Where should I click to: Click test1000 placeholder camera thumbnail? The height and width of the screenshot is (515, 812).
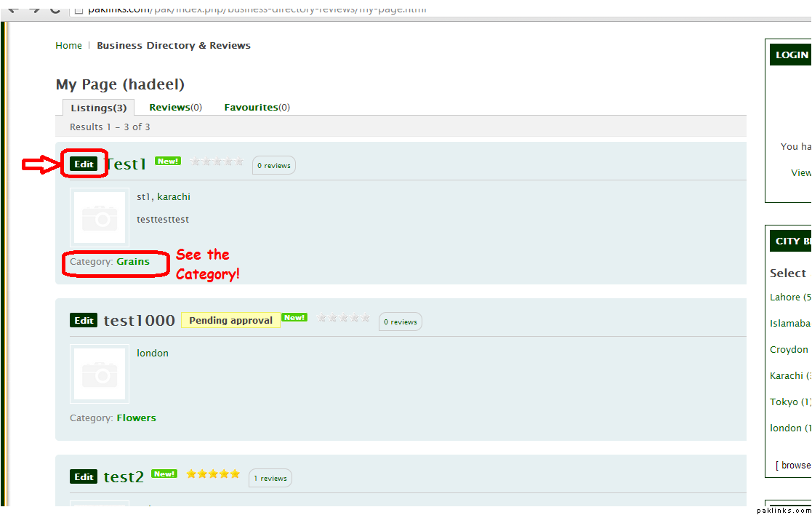click(100, 374)
